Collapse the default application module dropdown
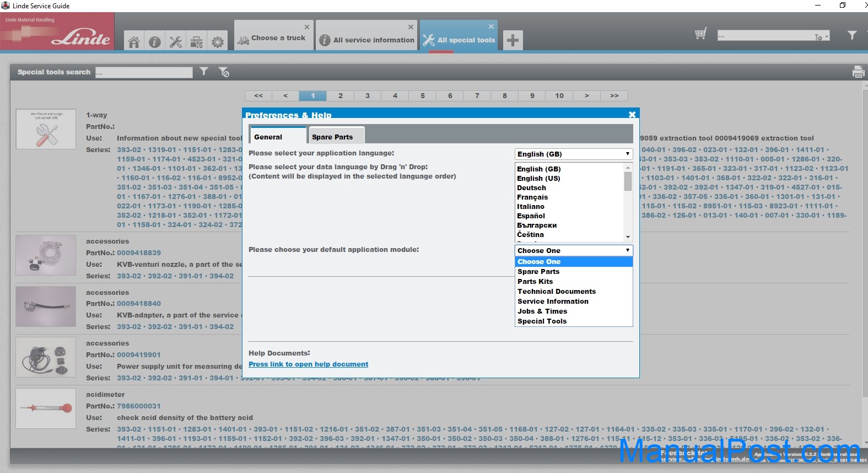868x473 pixels. pos(574,250)
